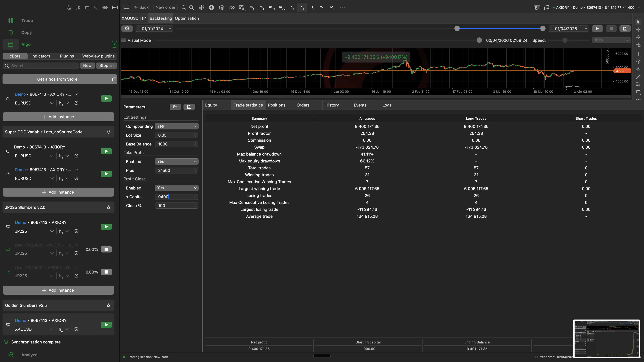Start the Golden Slumbers XAUUSD instance
The height and width of the screenshot is (362, 644).
(x=106, y=325)
